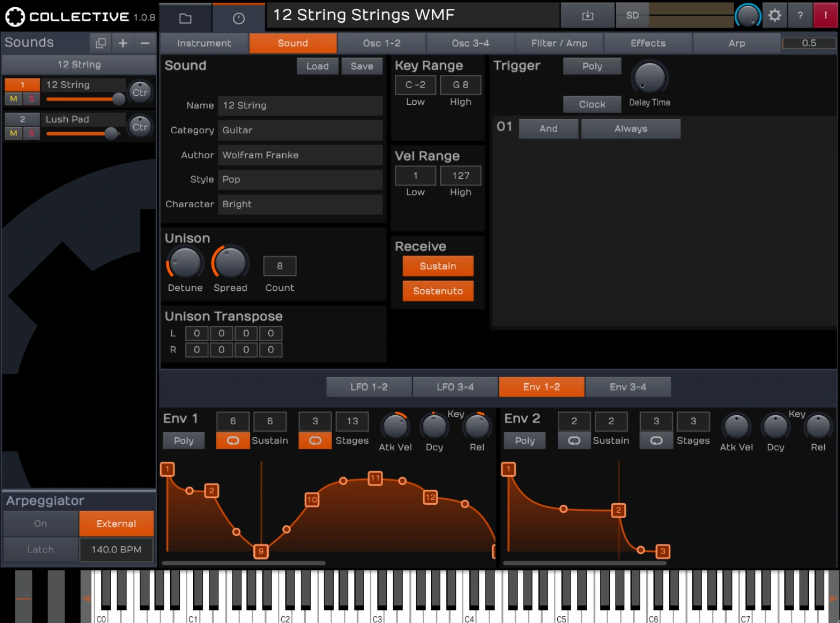Click the Sound Load button
This screenshot has width=840, height=623.
318,66
